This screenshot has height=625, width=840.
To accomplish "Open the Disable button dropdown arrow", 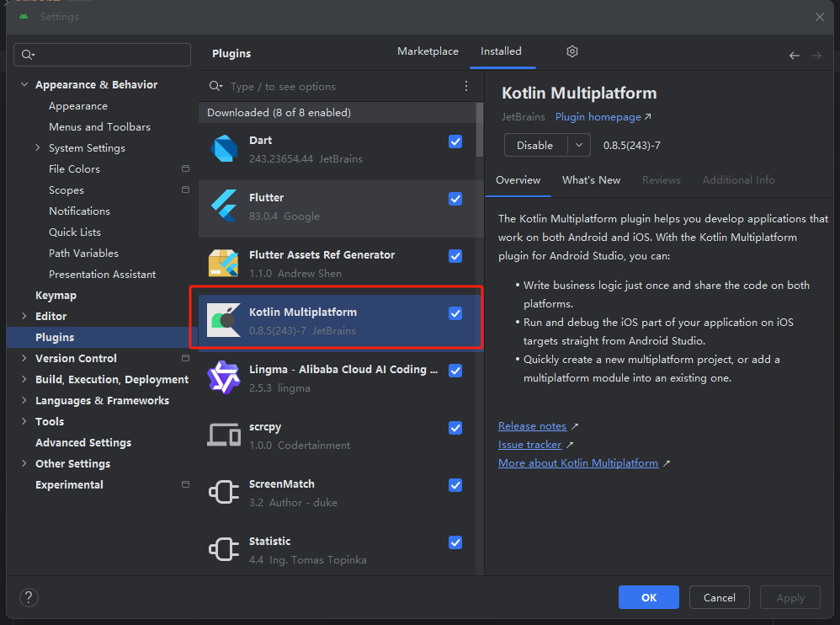I will pos(579,145).
